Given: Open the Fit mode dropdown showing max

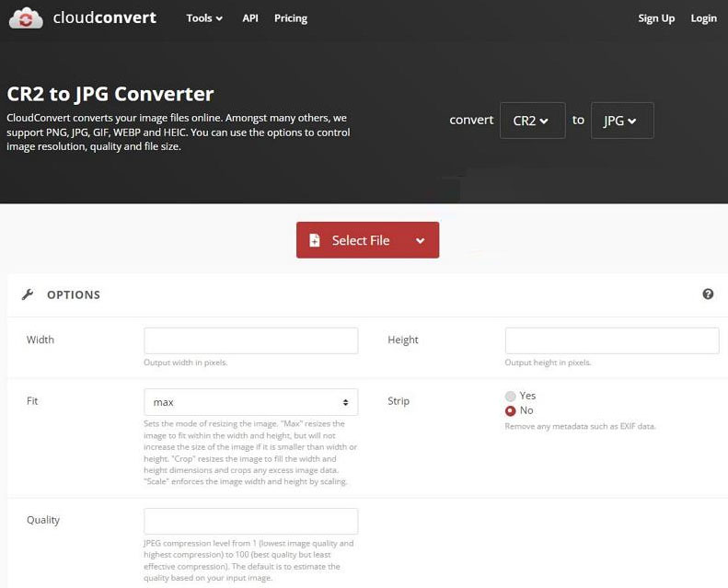Looking at the screenshot, I should pyautogui.click(x=250, y=402).
